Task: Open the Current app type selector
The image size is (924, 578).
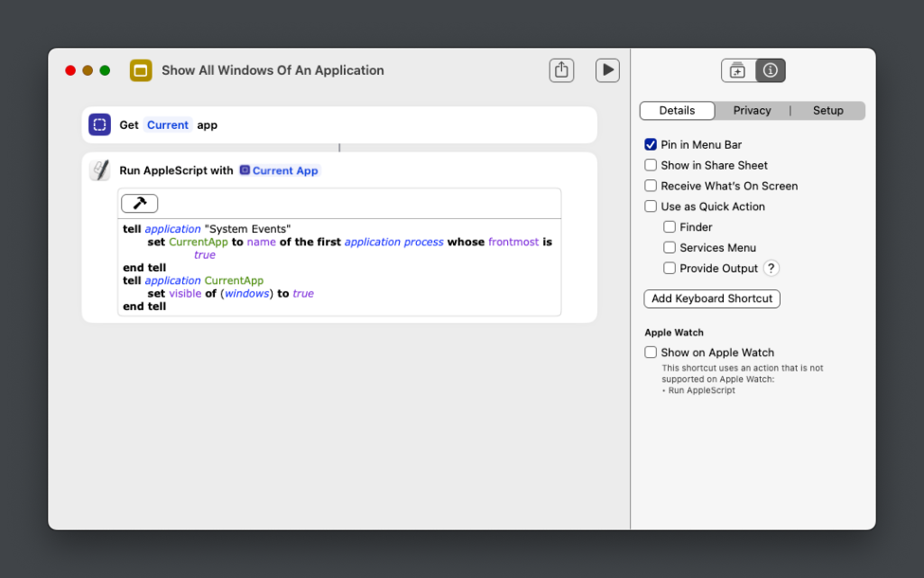Action: (168, 125)
